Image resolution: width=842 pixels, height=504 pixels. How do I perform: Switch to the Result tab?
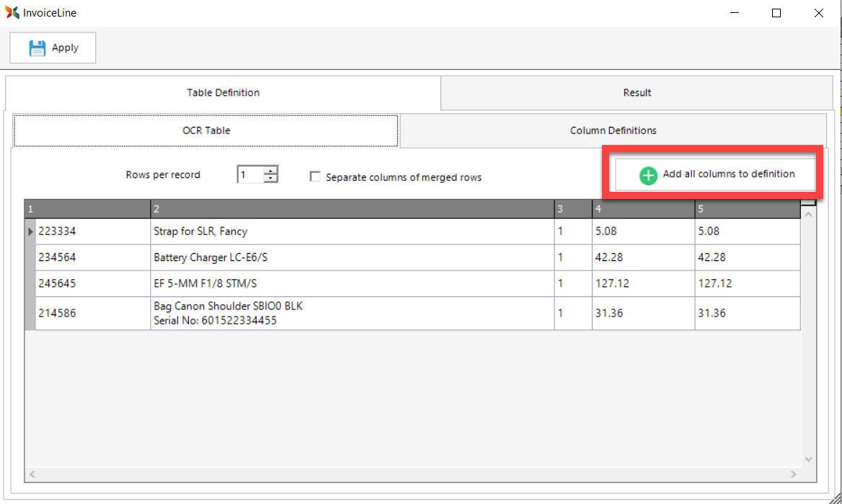coord(637,92)
